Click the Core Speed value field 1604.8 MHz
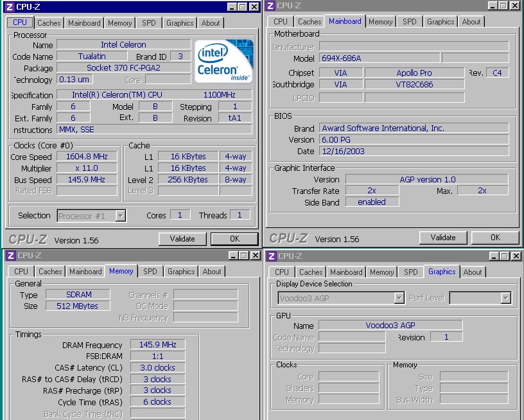 pyautogui.click(x=87, y=157)
